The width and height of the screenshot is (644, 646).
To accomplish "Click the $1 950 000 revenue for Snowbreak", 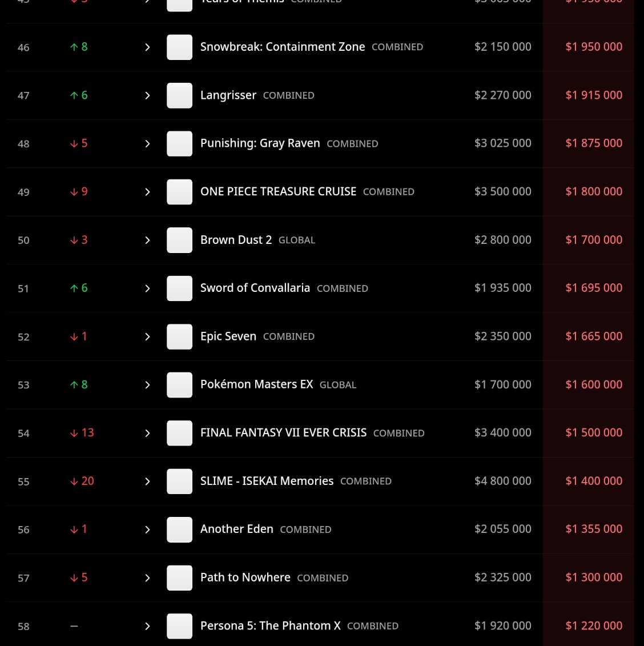I will point(594,47).
